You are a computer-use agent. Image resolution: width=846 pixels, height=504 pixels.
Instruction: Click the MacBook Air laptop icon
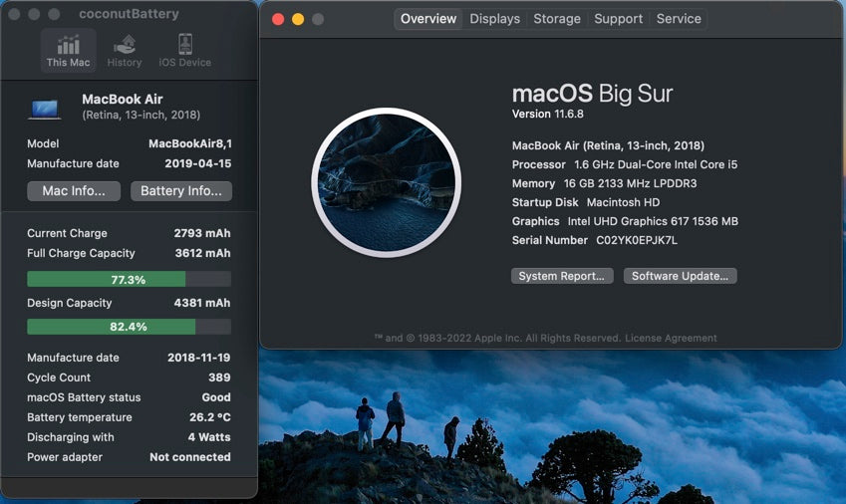[45, 108]
